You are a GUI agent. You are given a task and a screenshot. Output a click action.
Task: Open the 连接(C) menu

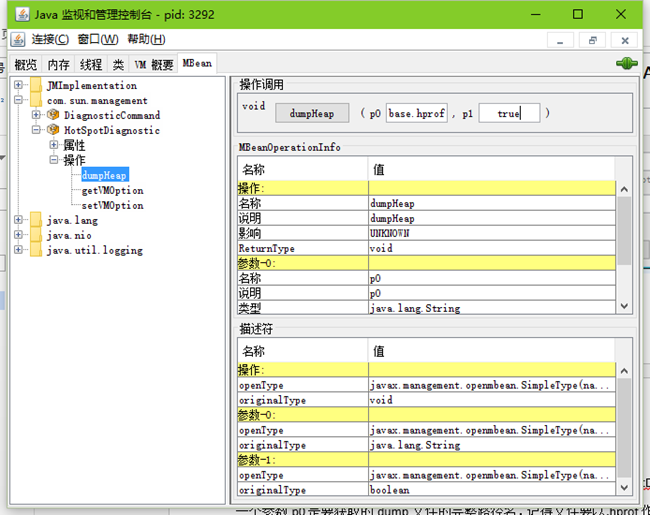tap(50, 39)
